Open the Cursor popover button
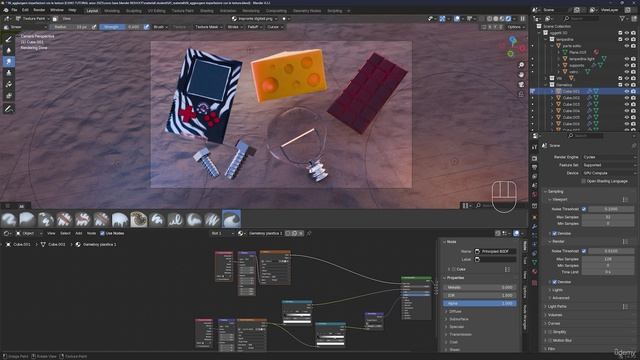Screen dimensions: 640x360 274,27
